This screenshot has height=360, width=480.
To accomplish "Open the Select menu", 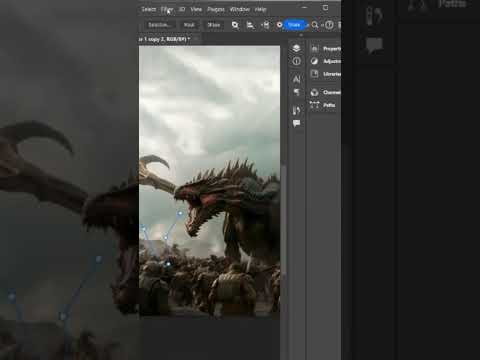I will [x=149, y=9].
